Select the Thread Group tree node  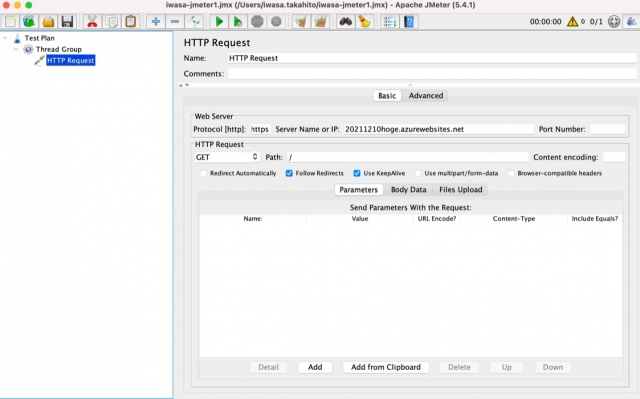coord(58,49)
